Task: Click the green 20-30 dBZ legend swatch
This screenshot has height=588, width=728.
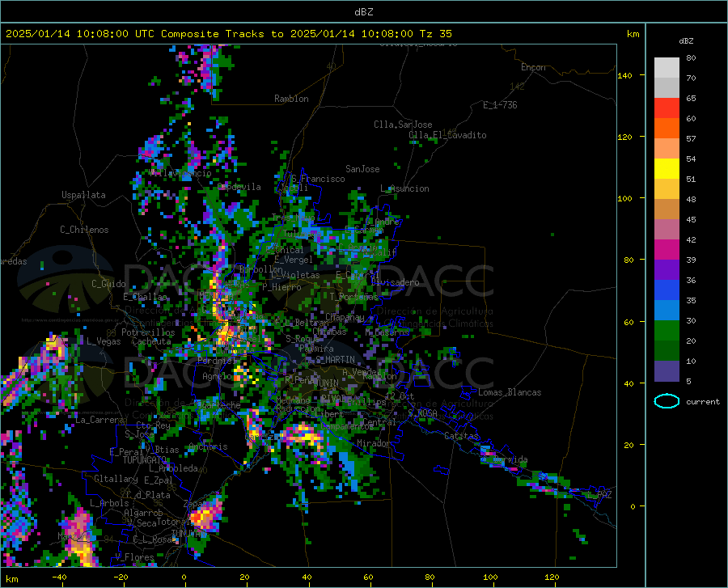Action: tap(667, 331)
